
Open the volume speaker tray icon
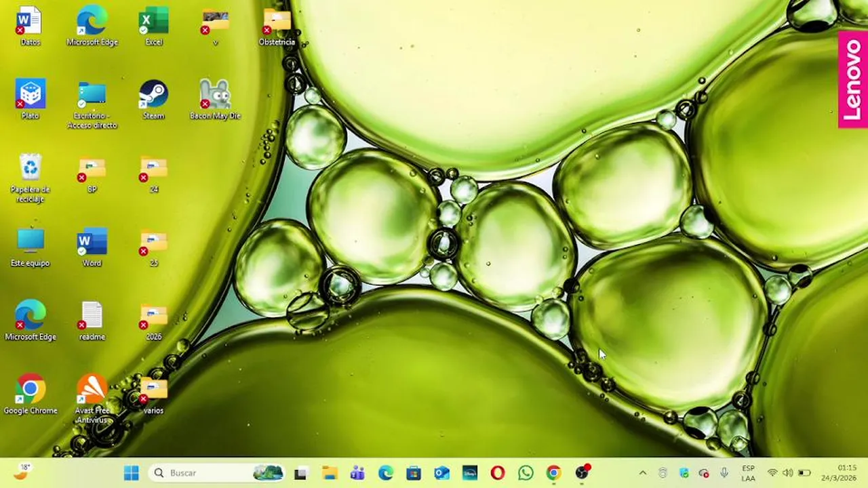click(x=788, y=473)
